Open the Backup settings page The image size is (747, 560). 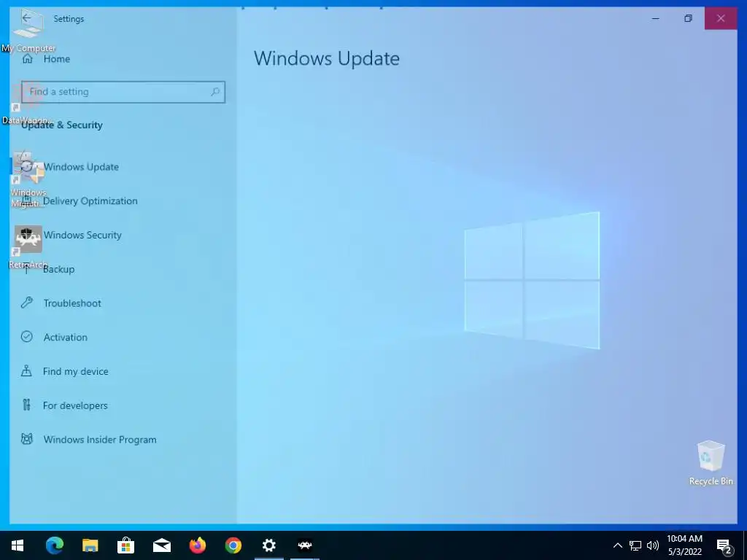pos(58,269)
